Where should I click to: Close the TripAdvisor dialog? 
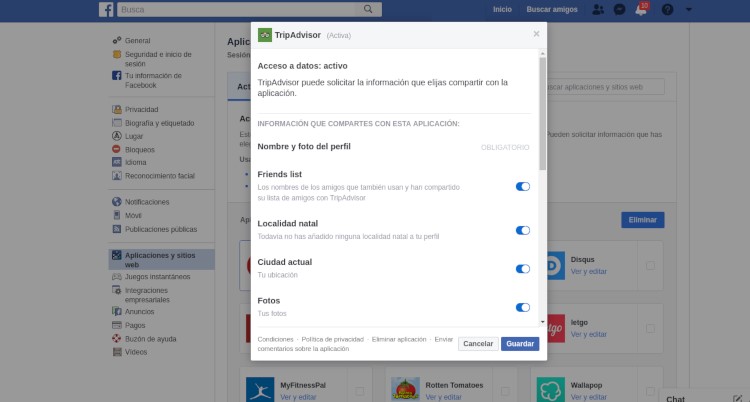[x=536, y=34]
